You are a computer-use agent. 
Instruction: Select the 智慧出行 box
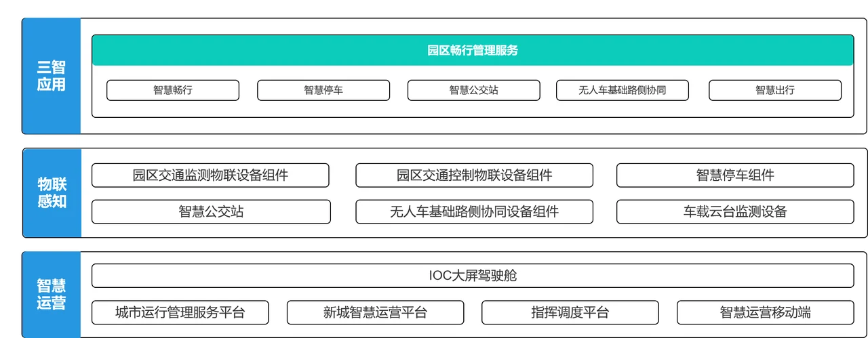(775, 90)
